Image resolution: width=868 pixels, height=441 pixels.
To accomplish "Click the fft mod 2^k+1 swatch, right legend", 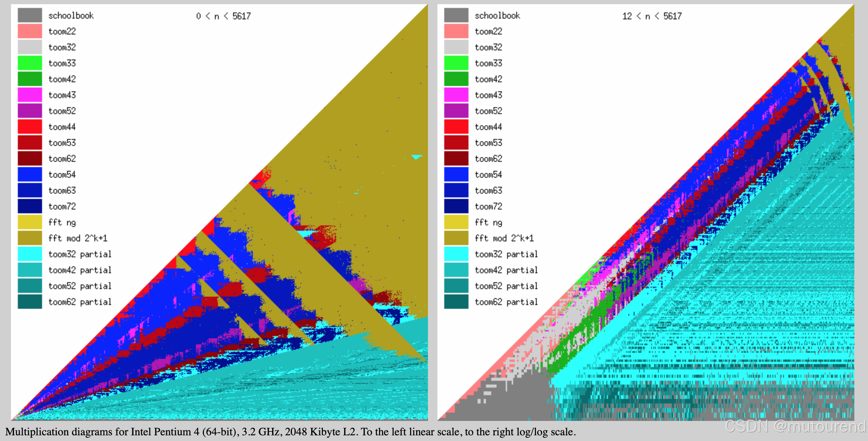I will pyautogui.click(x=456, y=238).
